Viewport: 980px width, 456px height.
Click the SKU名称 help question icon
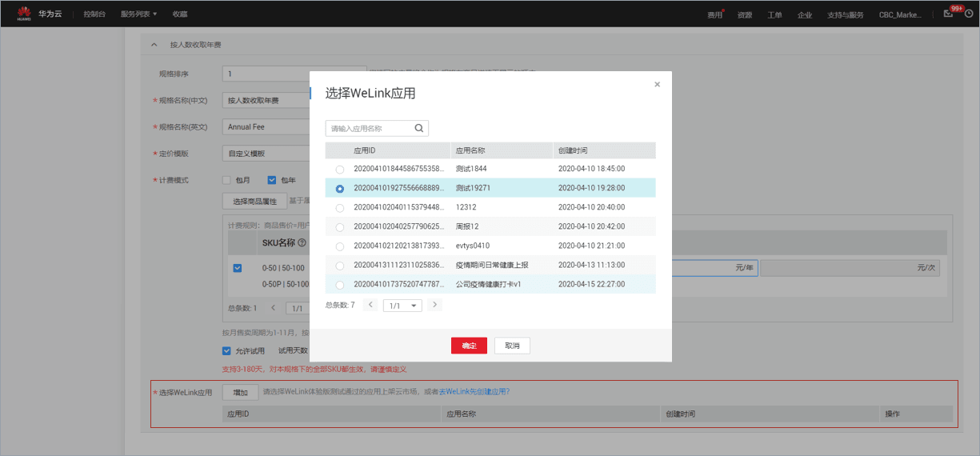pos(302,242)
